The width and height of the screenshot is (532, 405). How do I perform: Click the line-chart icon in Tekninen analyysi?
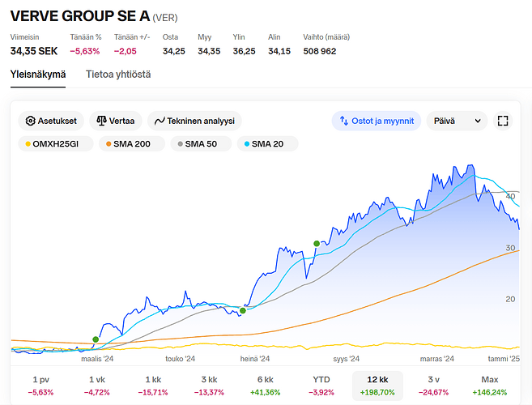(160, 121)
